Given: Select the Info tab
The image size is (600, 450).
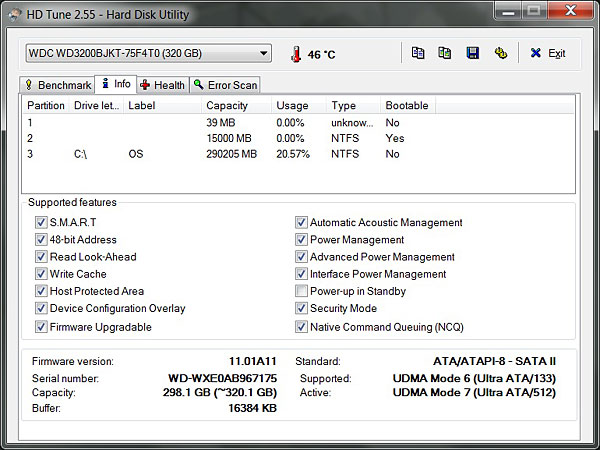Looking at the screenshot, I should pos(115,84).
